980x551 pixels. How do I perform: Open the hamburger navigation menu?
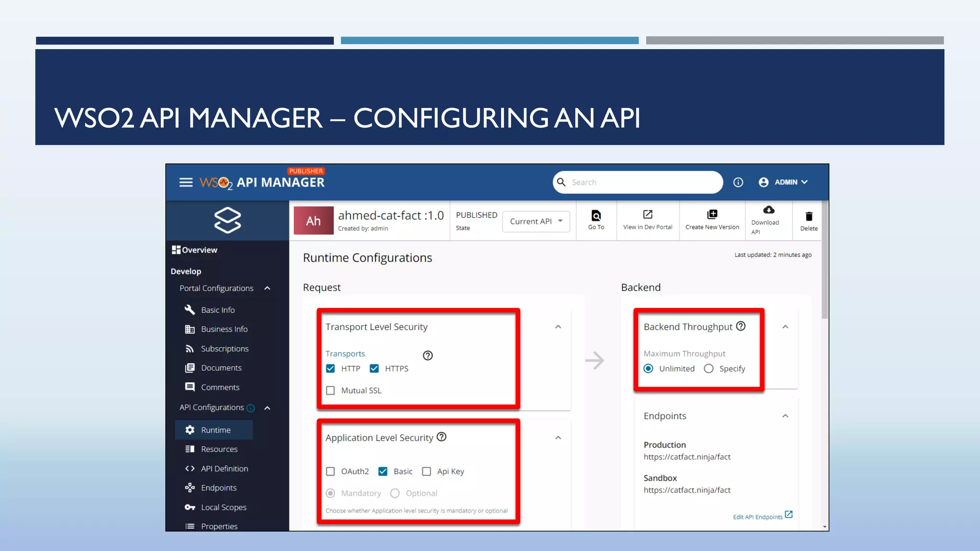(x=186, y=182)
